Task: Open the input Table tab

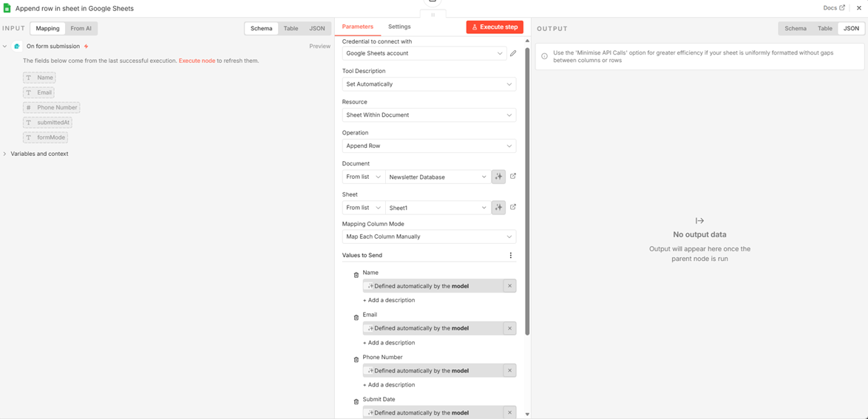Action: click(291, 29)
